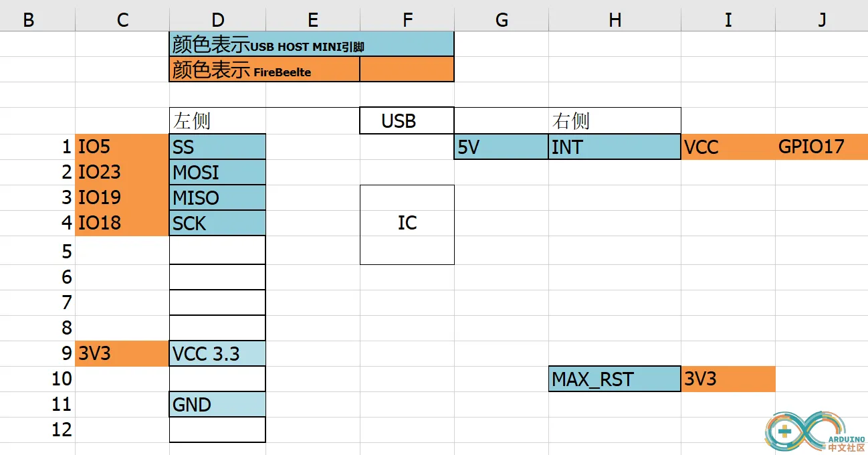The height and width of the screenshot is (455, 868).
Task: Select the SCK cell
Action: coord(217,223)
